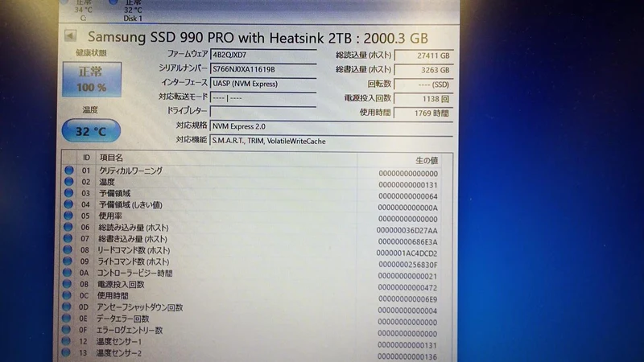Click the 生の値 column header
The image size is (644, 362).
click(427, 160)
